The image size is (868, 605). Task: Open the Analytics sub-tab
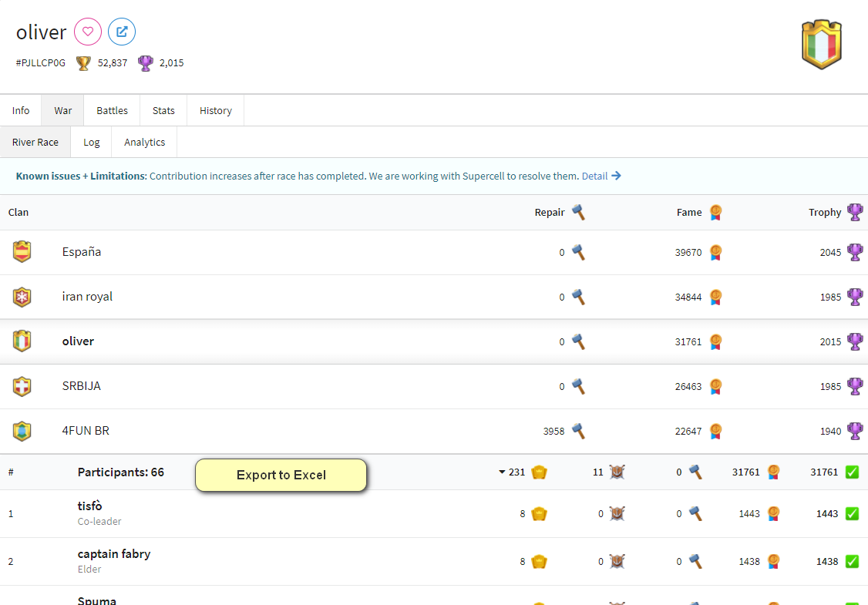(143, 142)
